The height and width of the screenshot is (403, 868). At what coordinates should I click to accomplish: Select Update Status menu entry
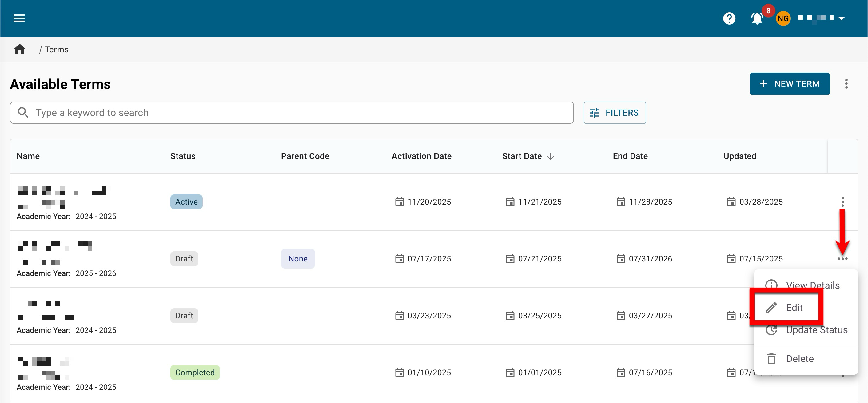point(816,330)
